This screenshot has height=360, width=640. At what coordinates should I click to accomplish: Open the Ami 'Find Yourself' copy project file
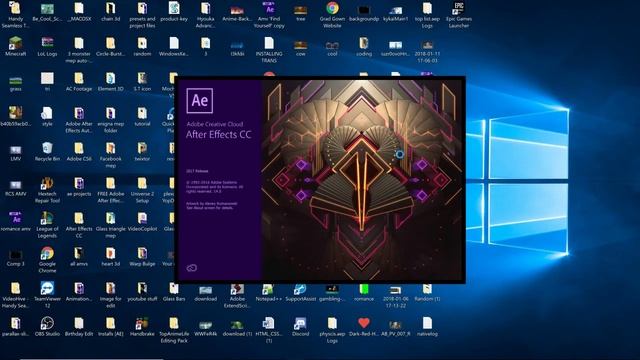tap(269, 15)
